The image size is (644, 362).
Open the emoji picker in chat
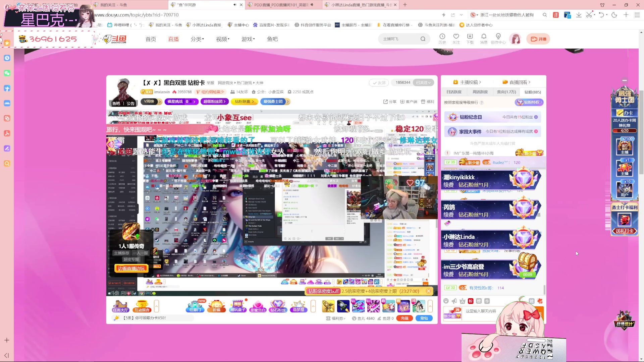point(446,301)
